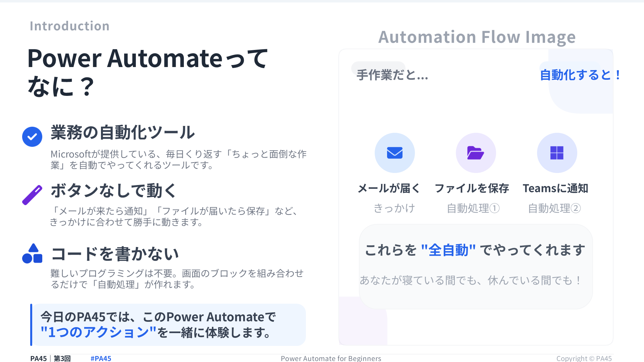Click Power Automate for Beginners footer text
644x362 pixels.
coord(331,358)
